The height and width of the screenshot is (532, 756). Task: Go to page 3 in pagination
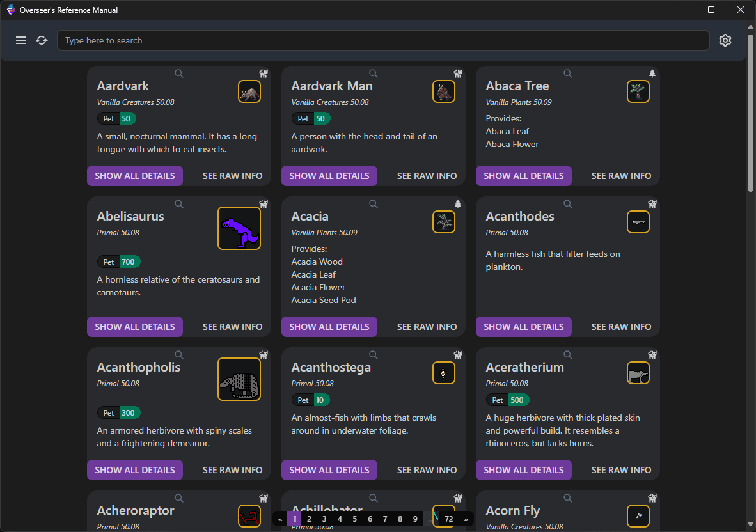(324, 519)
